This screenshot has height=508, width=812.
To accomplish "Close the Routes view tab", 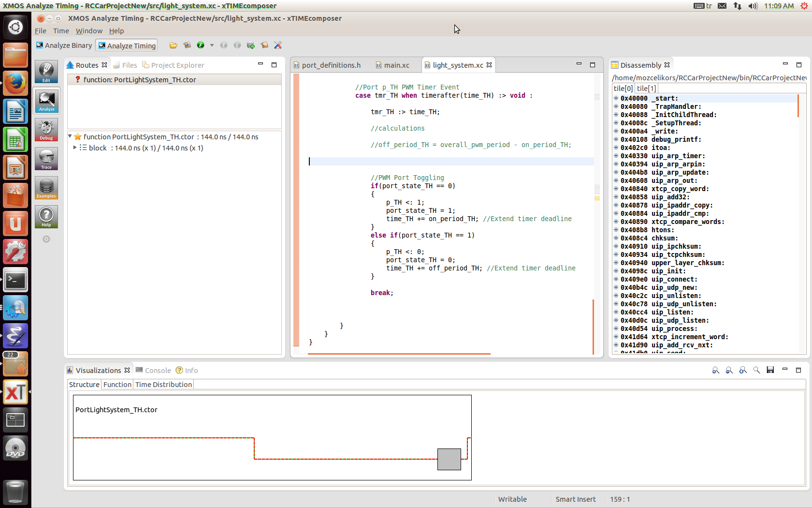I will tap(104, 65).
